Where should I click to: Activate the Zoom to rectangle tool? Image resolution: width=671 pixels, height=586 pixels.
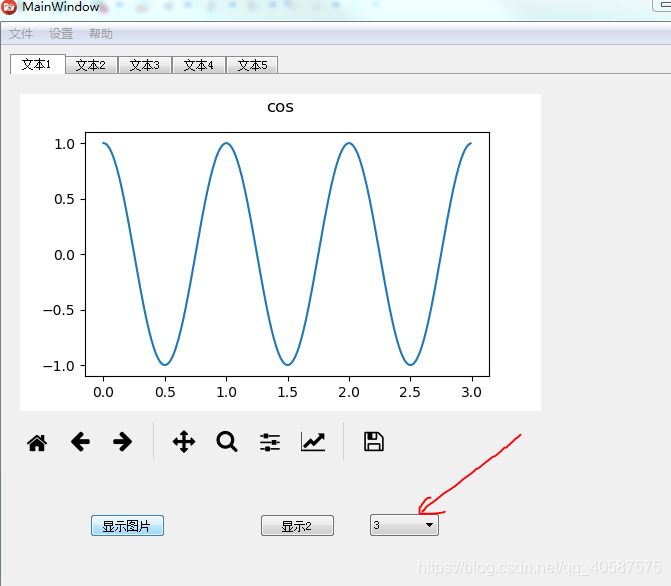click(227, 442)
